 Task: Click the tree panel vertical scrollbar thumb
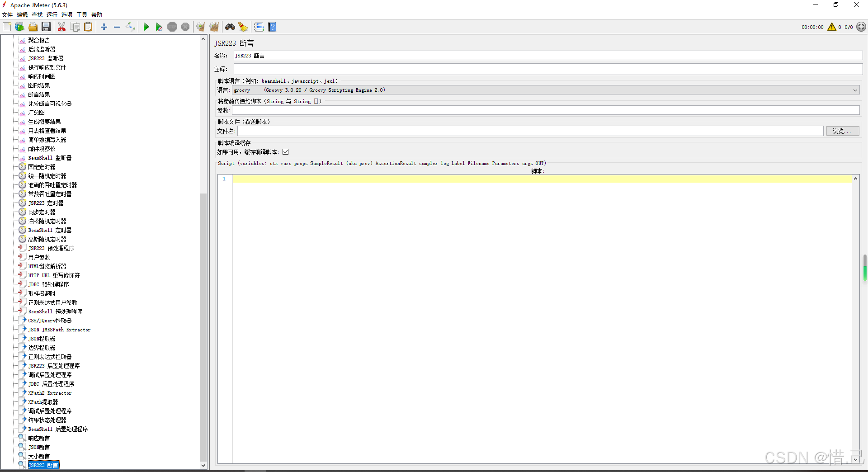pyautogui.click(x=203, y=326)
